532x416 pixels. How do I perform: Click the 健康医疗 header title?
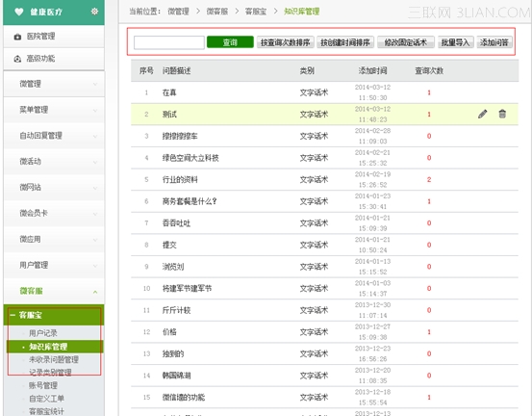pos(46,13)
